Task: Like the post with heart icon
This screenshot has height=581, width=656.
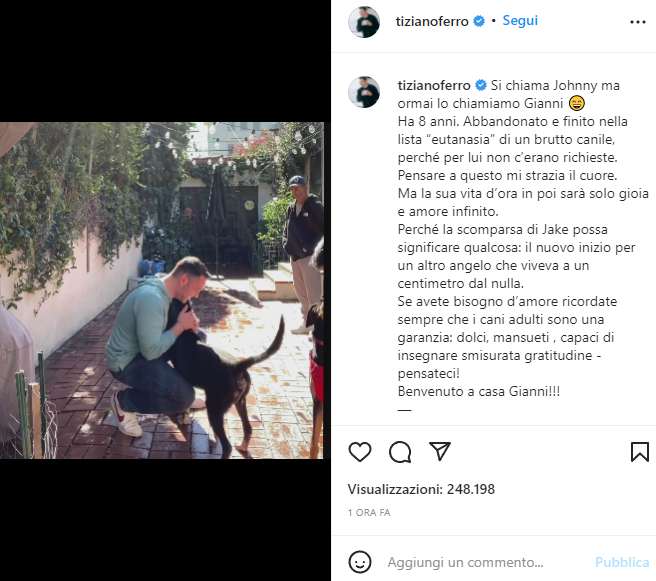Action: (x=360, y=452)
